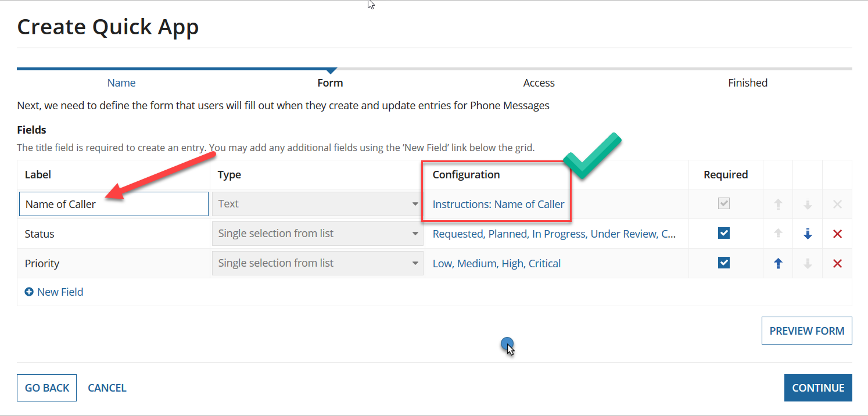
Task: Delete the Status field with the red X
Action: 837,233
